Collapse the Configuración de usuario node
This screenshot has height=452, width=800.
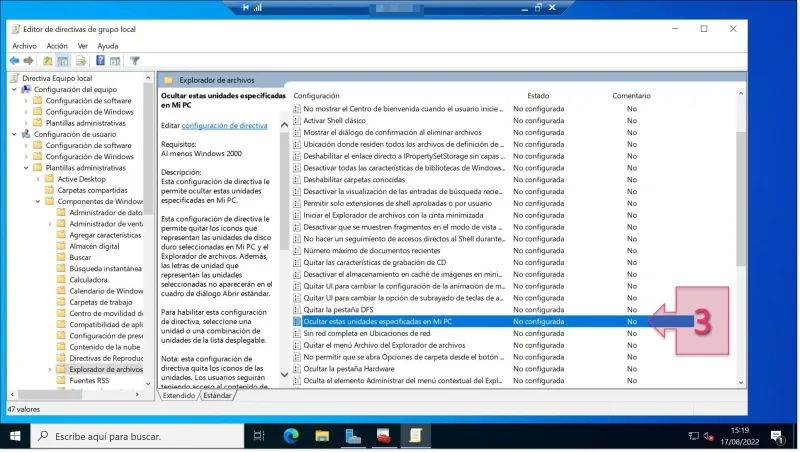tap(14, 134)
